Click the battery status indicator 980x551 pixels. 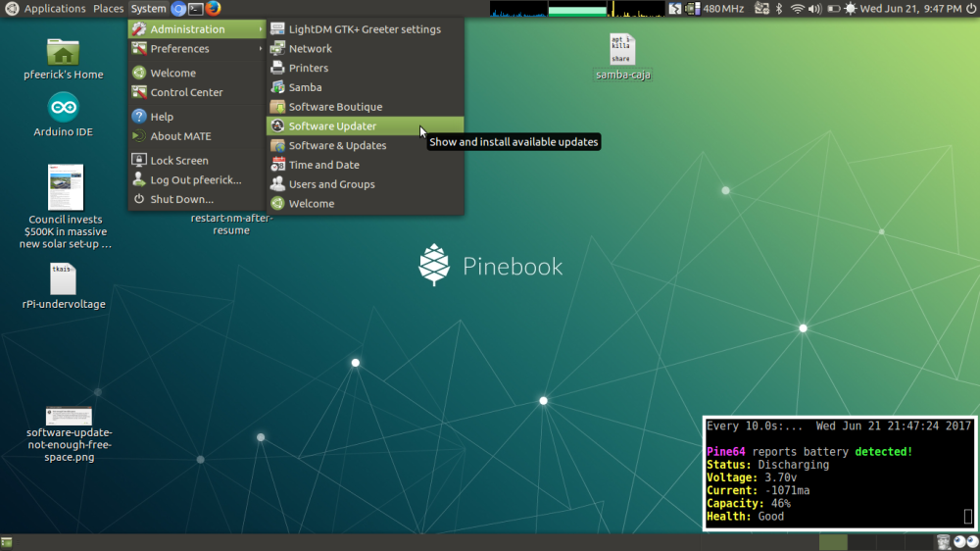(x=833, y=9)
